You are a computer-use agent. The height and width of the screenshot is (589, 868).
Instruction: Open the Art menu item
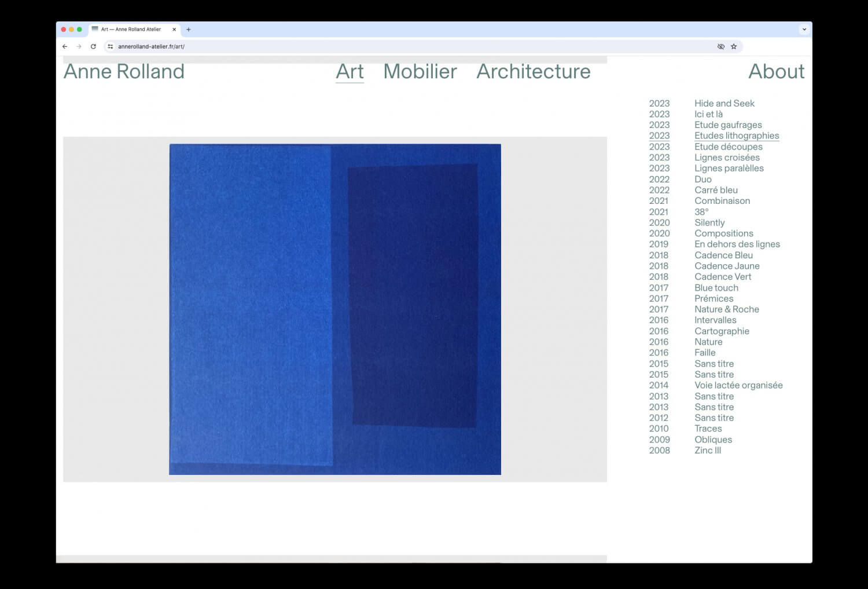point(350,72)
